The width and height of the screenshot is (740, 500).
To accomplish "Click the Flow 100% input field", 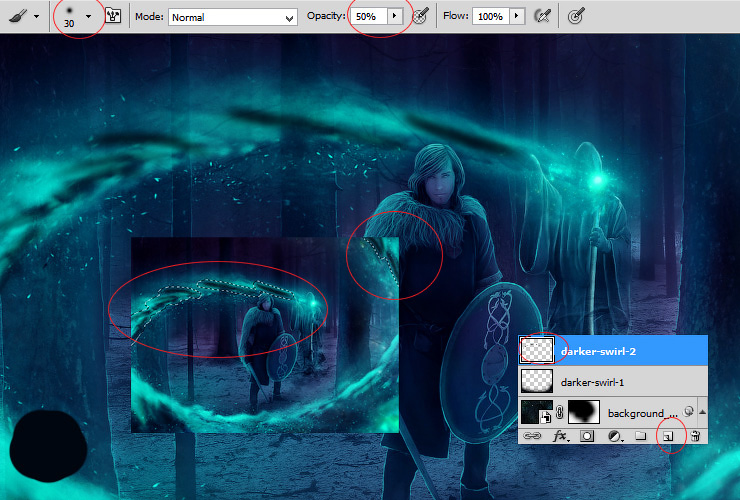I will click(491, 17).
